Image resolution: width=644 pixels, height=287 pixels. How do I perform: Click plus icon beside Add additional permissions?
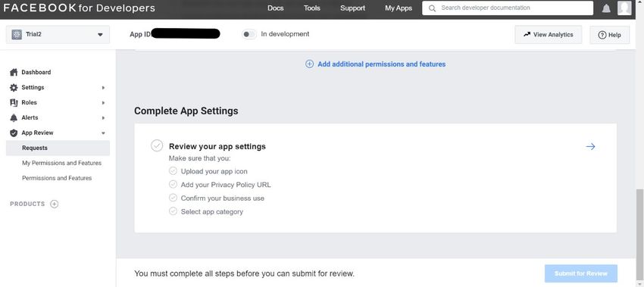[x=309, y=64]
